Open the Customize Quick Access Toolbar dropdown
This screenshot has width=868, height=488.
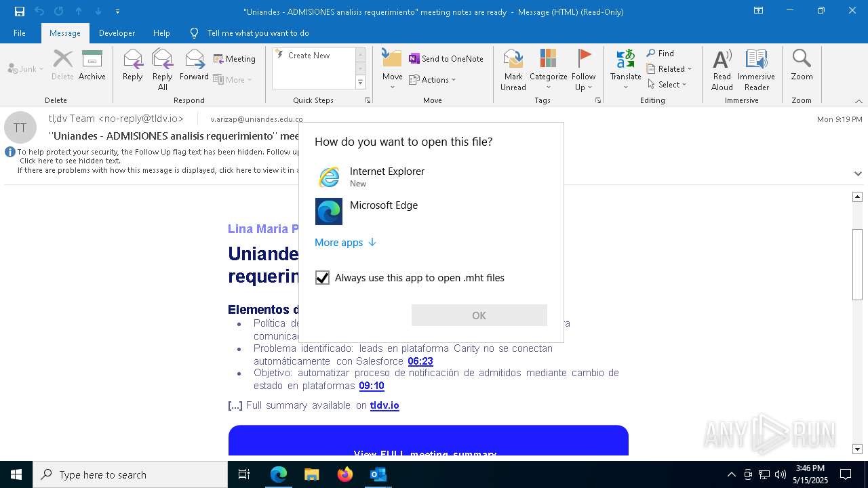coord(117,12)
